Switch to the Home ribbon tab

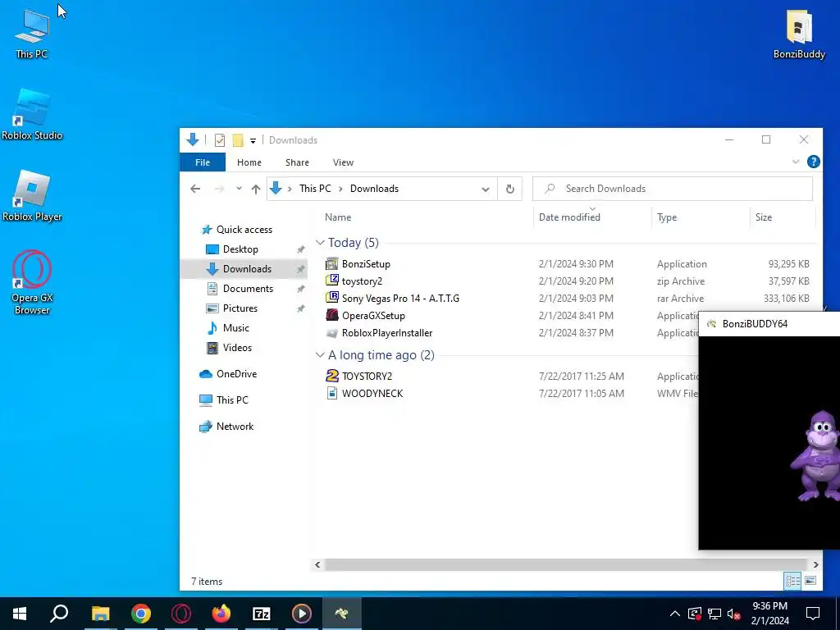click(x=249, y=162)
